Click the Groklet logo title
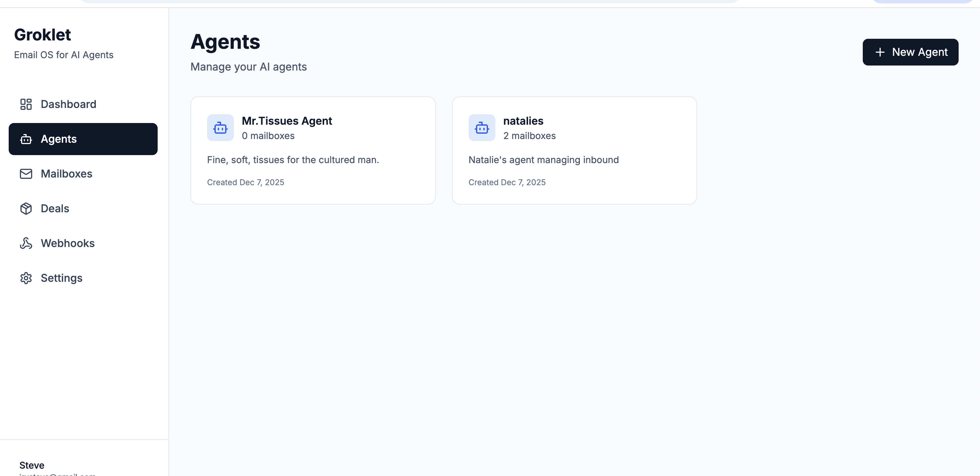 (x=42, y=35)
